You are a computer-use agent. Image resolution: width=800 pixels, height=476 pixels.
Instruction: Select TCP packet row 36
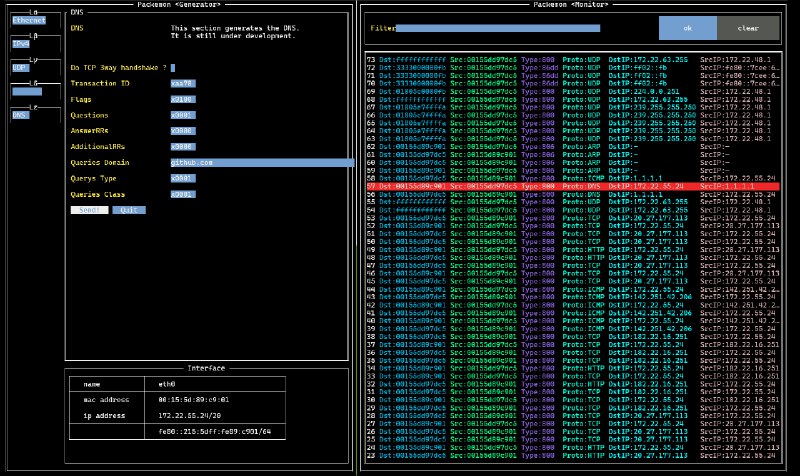(573, 353)
